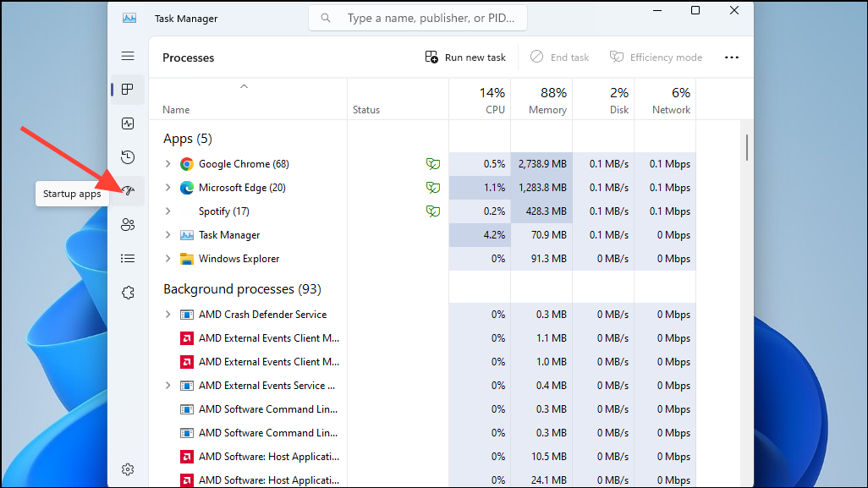
Task: Select the Apps (5) group header
Action: [188, 139]
